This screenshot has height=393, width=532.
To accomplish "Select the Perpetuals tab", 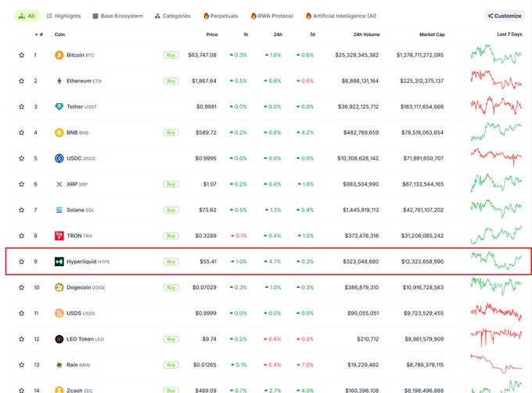I will pyautogui.click(x=221, y=16).
